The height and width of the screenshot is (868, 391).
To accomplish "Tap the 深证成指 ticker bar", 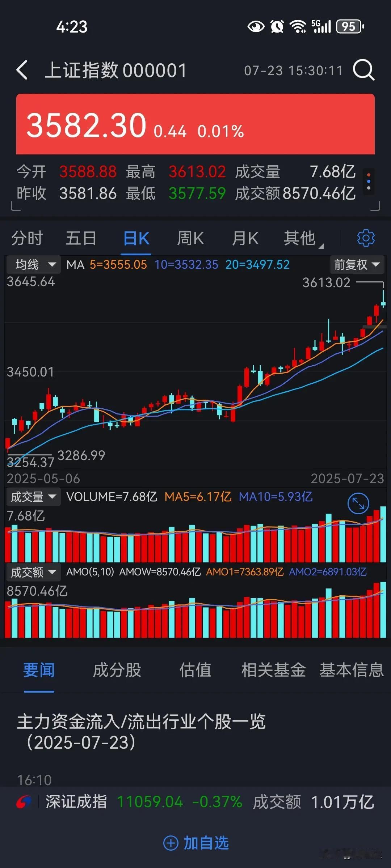I will (x=195, y=802).
